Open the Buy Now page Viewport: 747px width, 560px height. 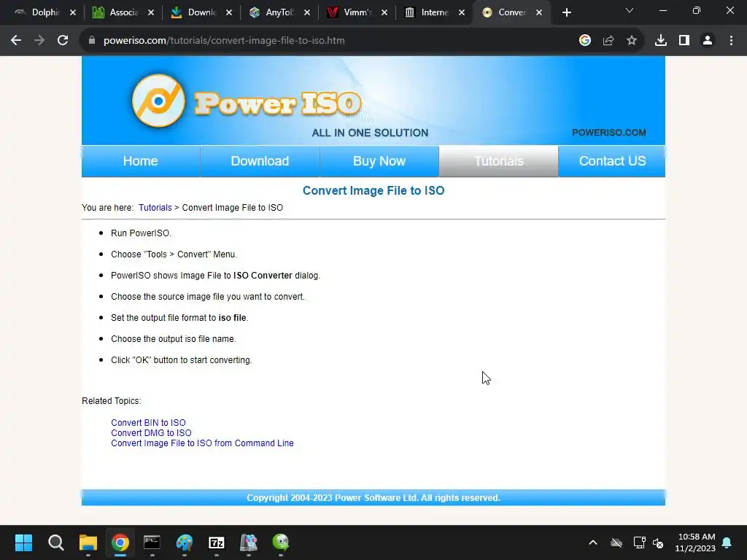[379, 161]
